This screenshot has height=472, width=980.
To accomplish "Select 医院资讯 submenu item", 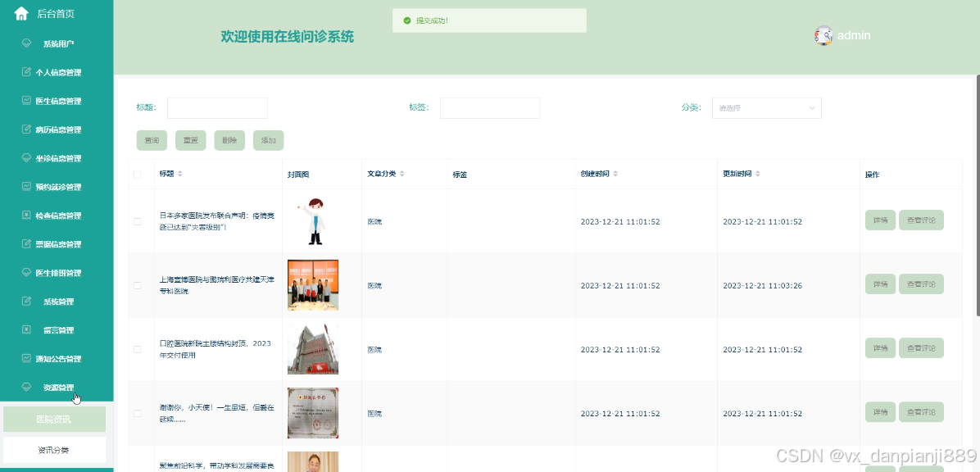I will click(x=54, y=419).
